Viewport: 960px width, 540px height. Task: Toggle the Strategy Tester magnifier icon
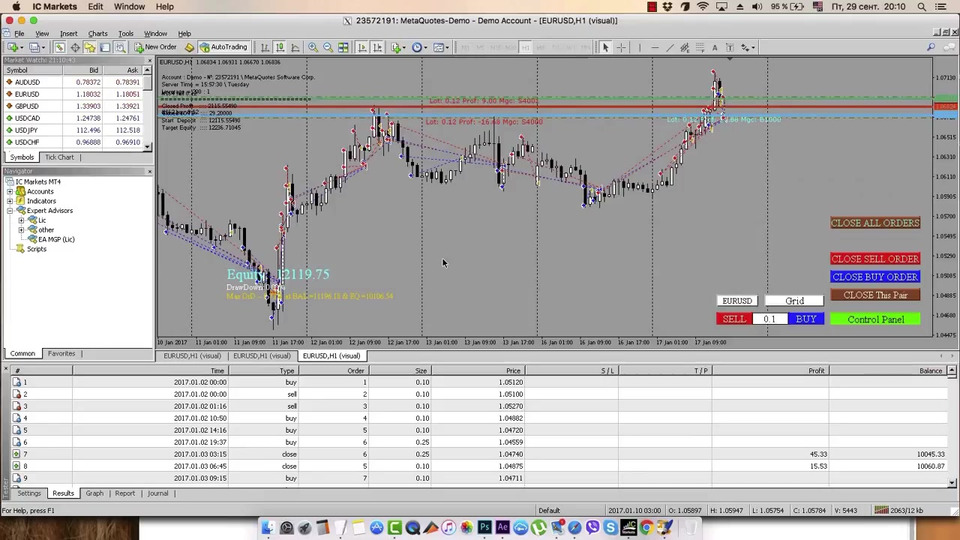(x=121, y=47)
